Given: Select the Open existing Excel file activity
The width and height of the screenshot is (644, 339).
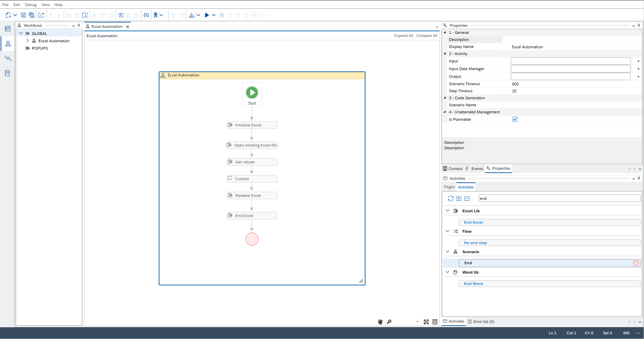Looking at the screenshot, I should point(252,145).
